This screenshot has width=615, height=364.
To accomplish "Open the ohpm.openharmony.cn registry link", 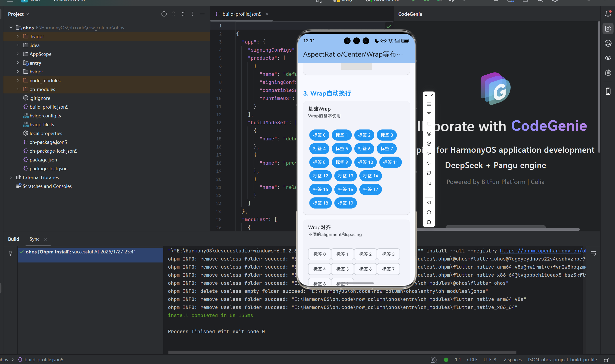I will pyautogui.click(x=543, y=251).
